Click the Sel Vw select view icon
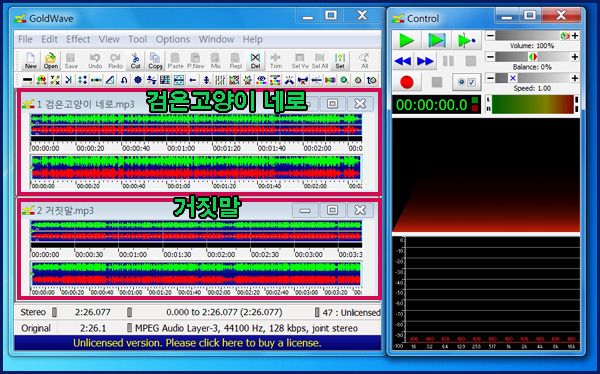This screenshot has width=600, height=374. (300, 60)
